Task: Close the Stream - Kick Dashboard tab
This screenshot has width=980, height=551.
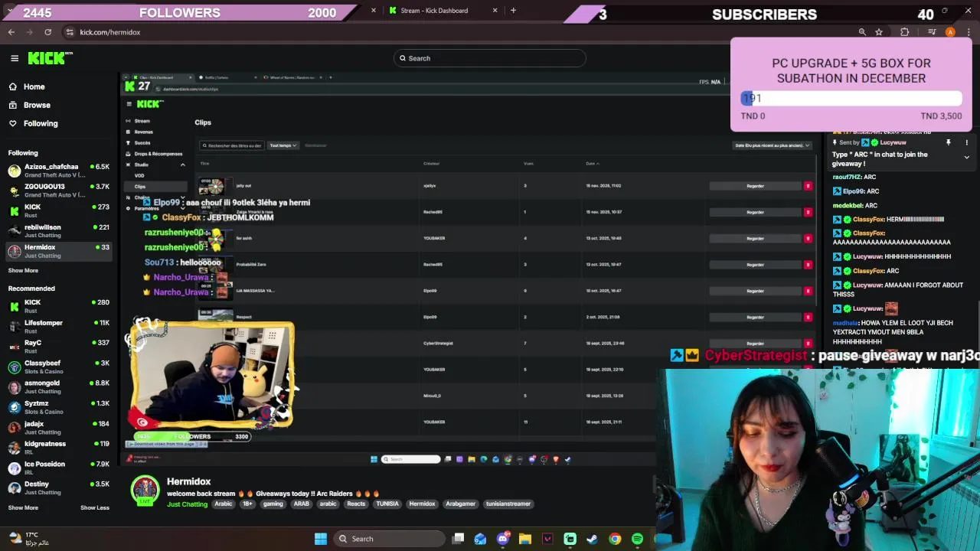Action: 495,11
